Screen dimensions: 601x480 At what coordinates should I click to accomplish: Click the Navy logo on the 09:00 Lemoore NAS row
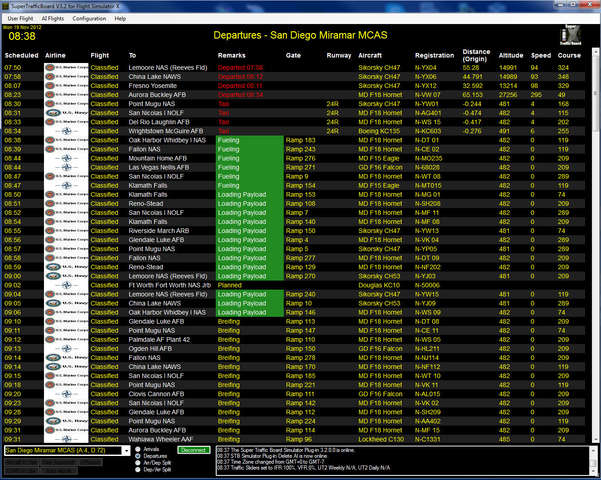click(x=66, y=276)
